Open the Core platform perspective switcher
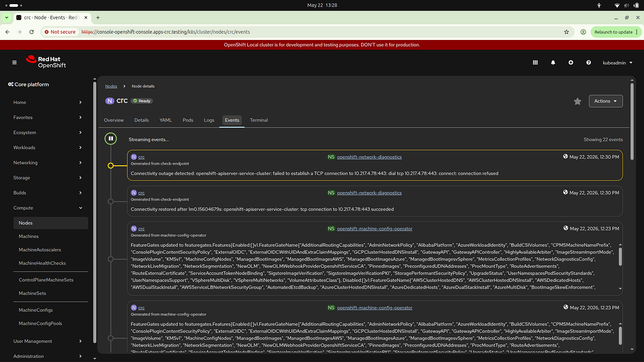644x362 pixels. point(29,85)
